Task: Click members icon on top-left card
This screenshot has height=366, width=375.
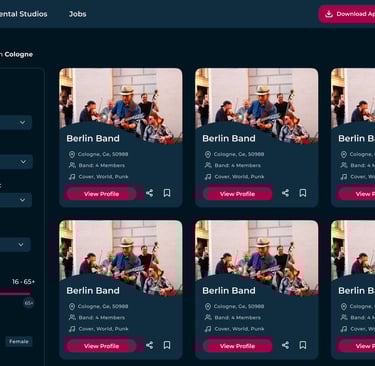Action: [72, 165]
